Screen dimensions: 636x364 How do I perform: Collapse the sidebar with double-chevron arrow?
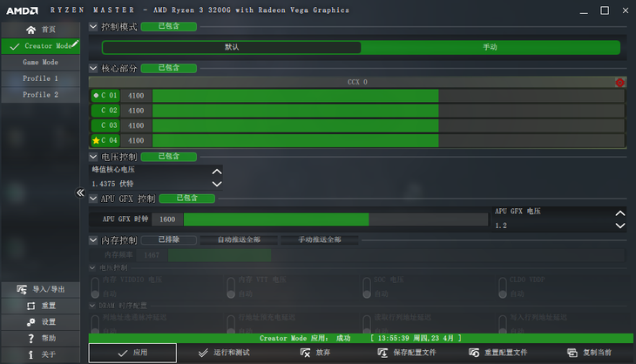[80, 192]
